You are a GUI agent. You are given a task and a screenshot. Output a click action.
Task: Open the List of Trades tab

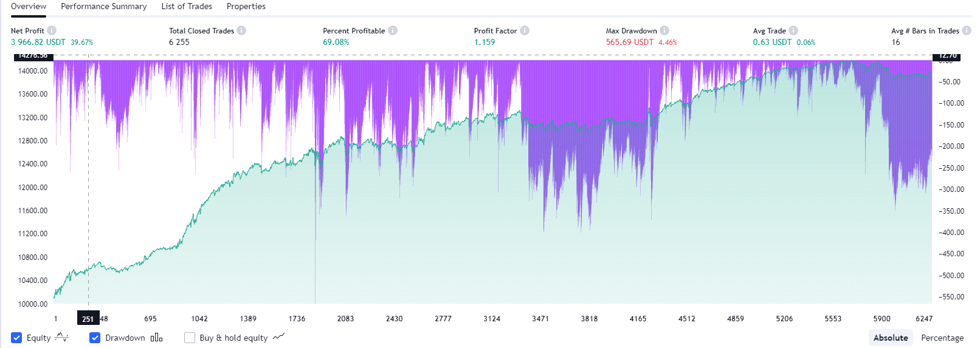tap(187, 7)
